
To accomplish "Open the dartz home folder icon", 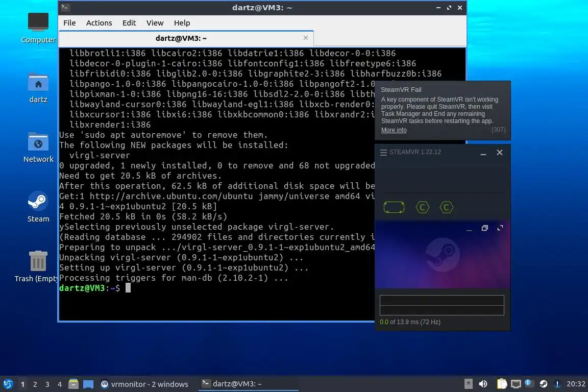I will pos(38,88).
